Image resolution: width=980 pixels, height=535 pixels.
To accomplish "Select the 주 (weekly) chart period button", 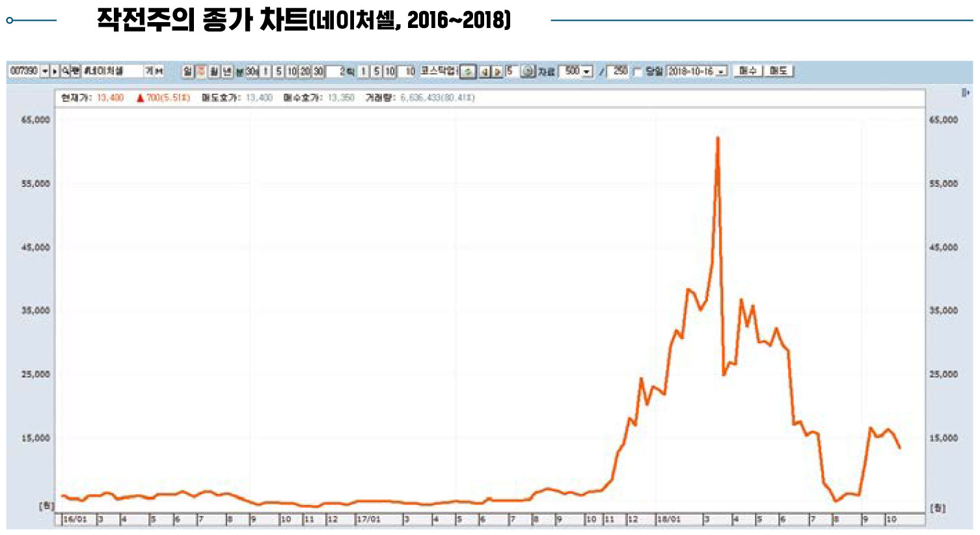I will coord(202,71).
